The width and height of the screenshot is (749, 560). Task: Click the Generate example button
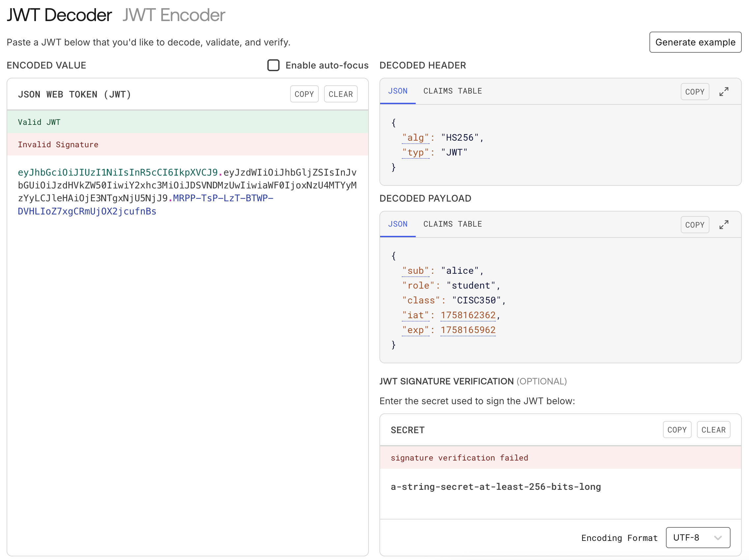click(695, 42)
